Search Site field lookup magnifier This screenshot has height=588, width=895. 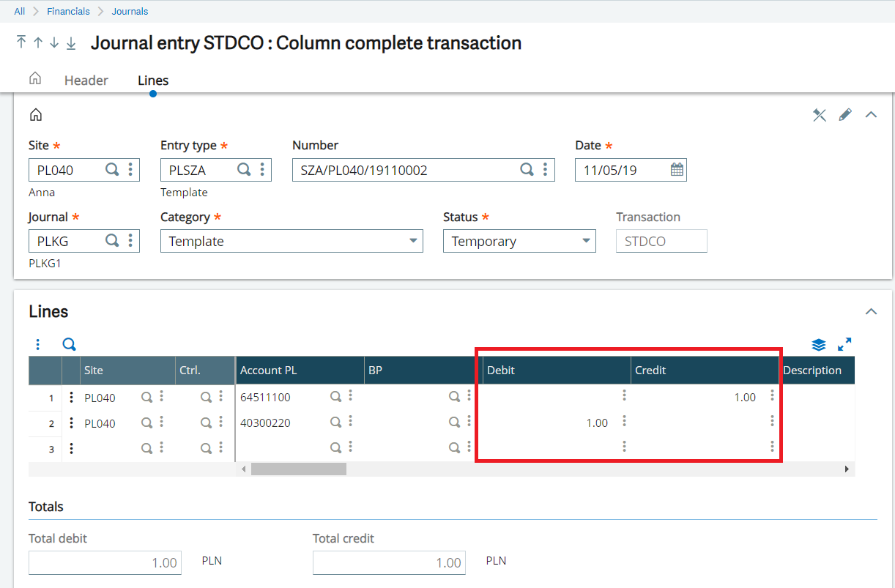pos(112,170)
